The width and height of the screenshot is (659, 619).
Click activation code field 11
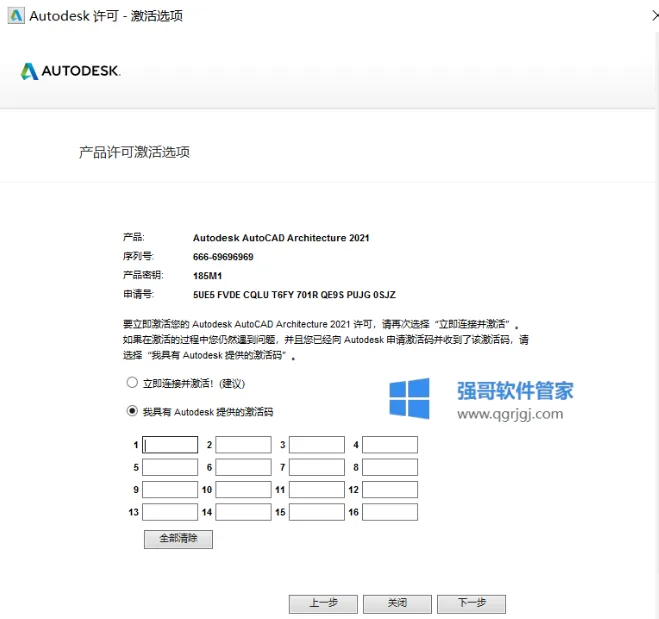(317, 490)
